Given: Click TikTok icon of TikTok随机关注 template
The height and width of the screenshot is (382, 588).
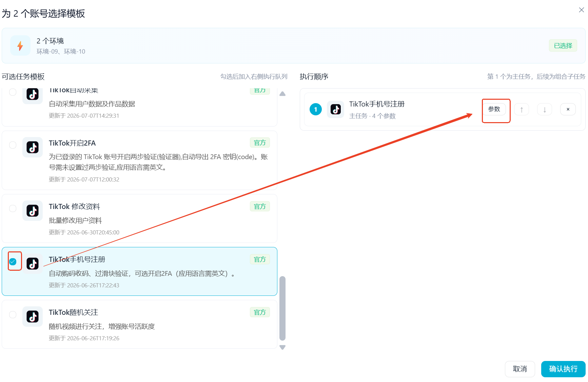Looking at the screenshot, I should coord(33,317).
